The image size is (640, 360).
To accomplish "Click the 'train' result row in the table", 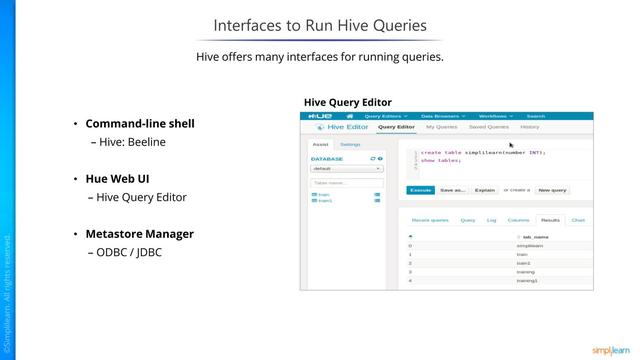I will pyautogui.click(x=500, y=254).
